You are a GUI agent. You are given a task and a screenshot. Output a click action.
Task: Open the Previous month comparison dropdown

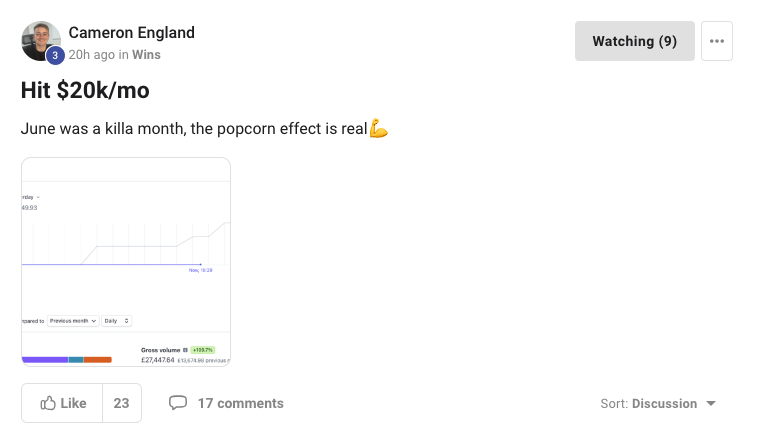[73, 321]
